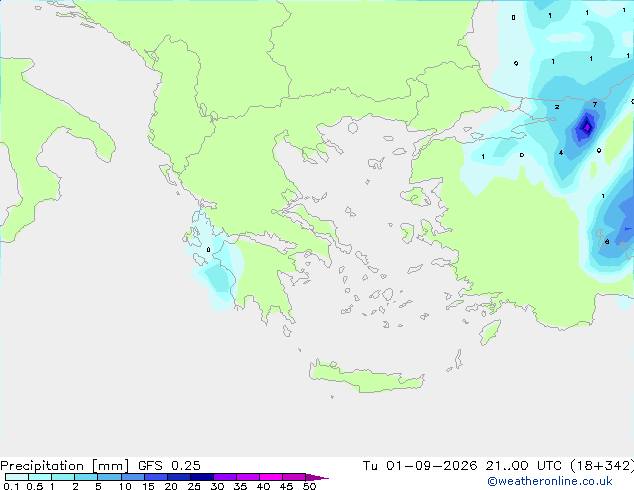Click the 30–35 mm purple legend swatch

225,477
